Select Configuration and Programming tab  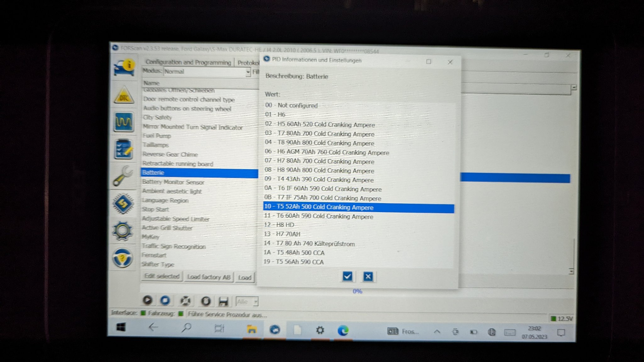[188, 62]
